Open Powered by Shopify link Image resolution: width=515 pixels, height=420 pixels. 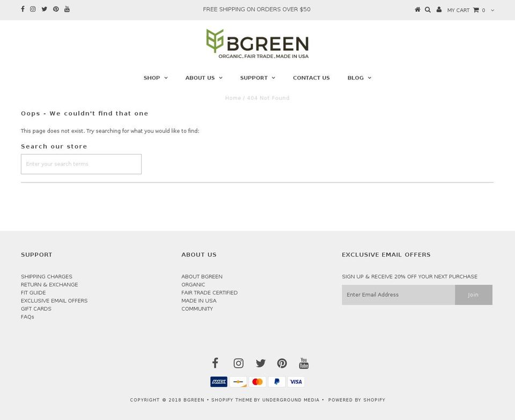[x=357, y=400]
